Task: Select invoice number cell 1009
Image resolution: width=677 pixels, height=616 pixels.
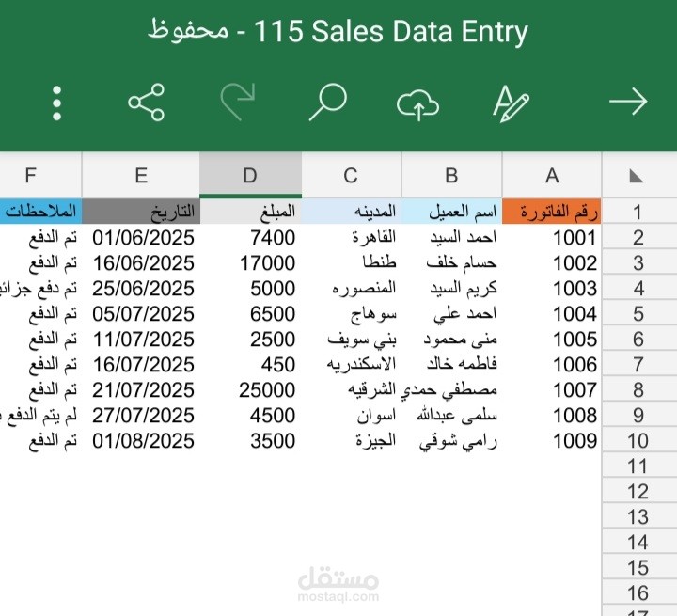Action: click(552, 441)
